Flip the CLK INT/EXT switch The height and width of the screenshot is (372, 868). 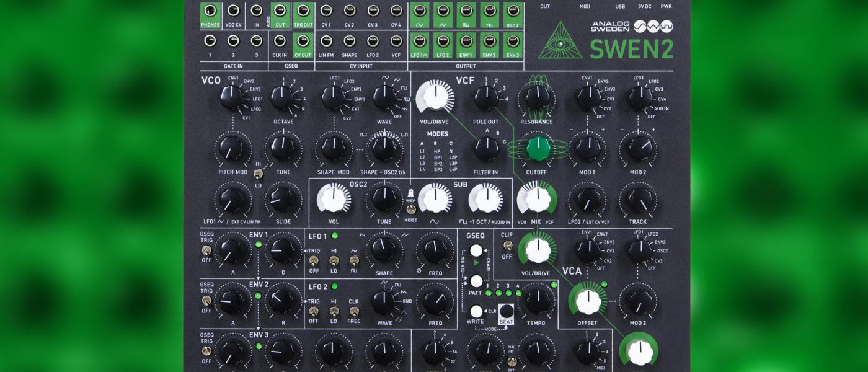click(511, 361)
